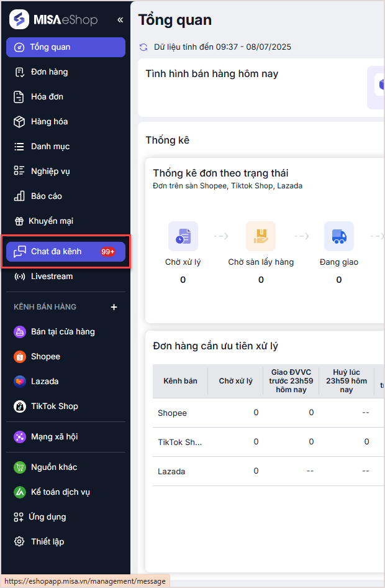
Task: Click the Nguồn khác cart icon
Action: pos(19,467)
